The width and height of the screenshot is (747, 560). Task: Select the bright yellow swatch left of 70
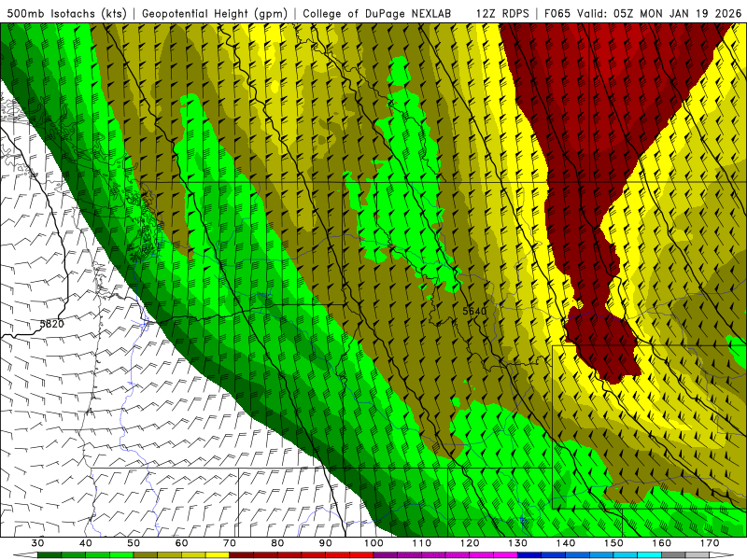pyautogui.click(x=218, y=555)
